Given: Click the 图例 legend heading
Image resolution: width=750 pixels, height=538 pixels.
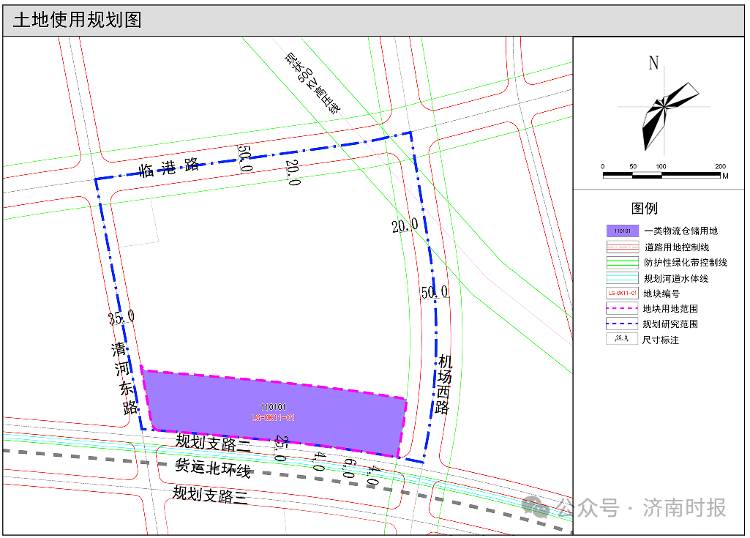Looking at the screenshot, I should coord(644,208).
